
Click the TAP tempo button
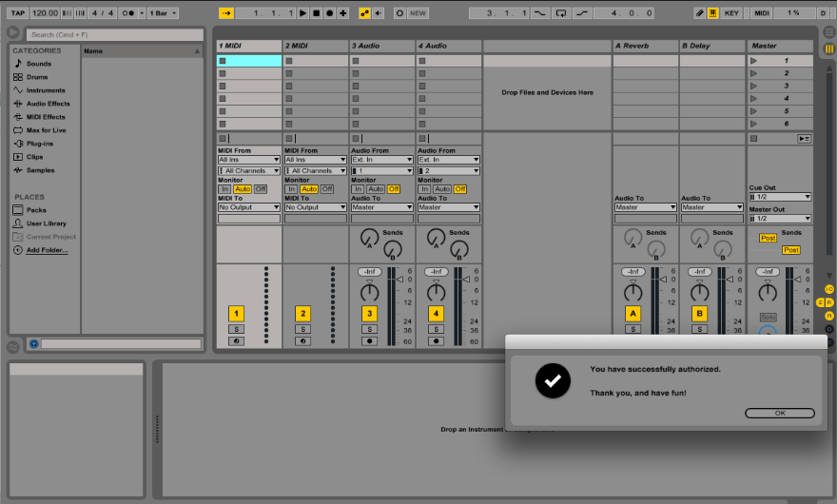(18, 12)
